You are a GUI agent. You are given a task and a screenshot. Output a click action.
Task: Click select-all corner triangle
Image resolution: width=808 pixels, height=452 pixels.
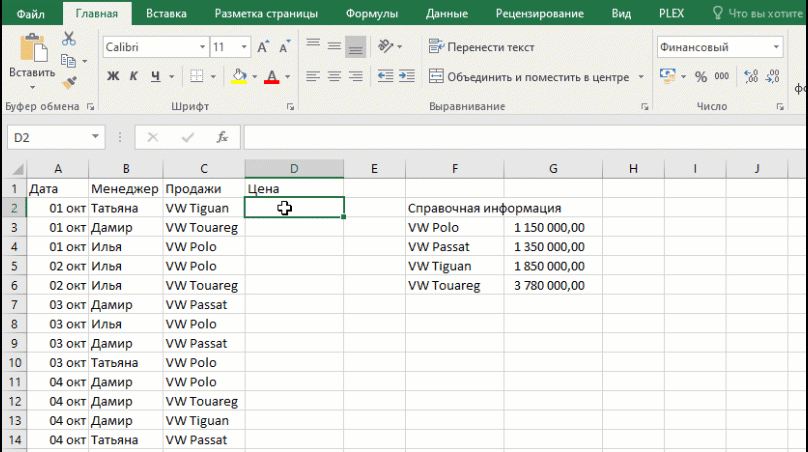(x=18, y=169)
